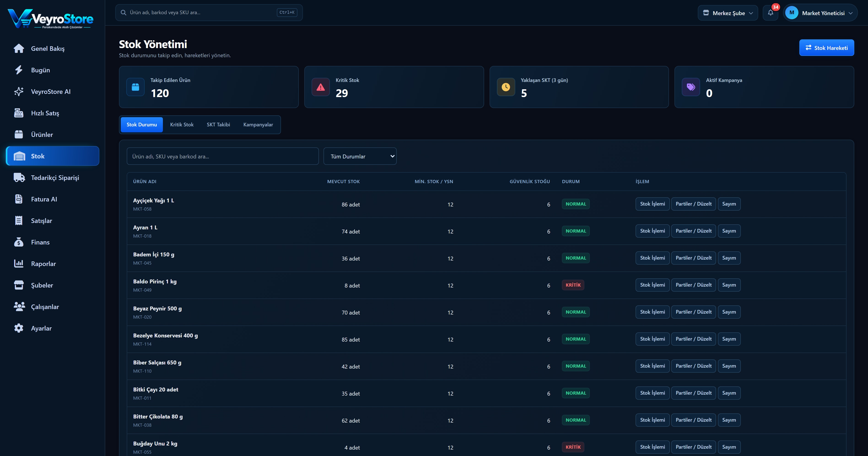Click the Bezelye Konservesi 400 g product name

point(165,336)
